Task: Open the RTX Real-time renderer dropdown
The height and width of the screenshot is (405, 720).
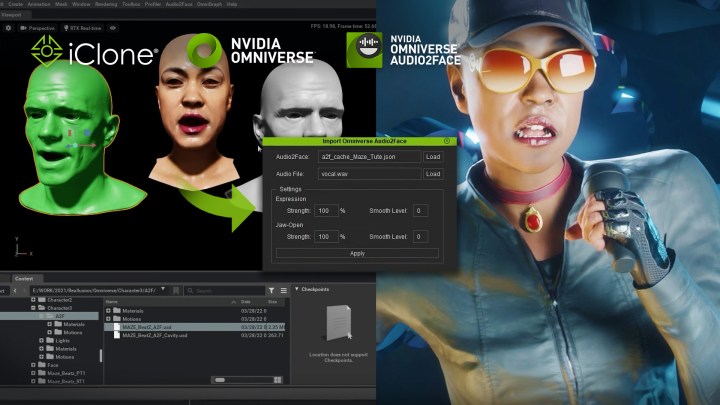Action: click(x=83, y=28)
